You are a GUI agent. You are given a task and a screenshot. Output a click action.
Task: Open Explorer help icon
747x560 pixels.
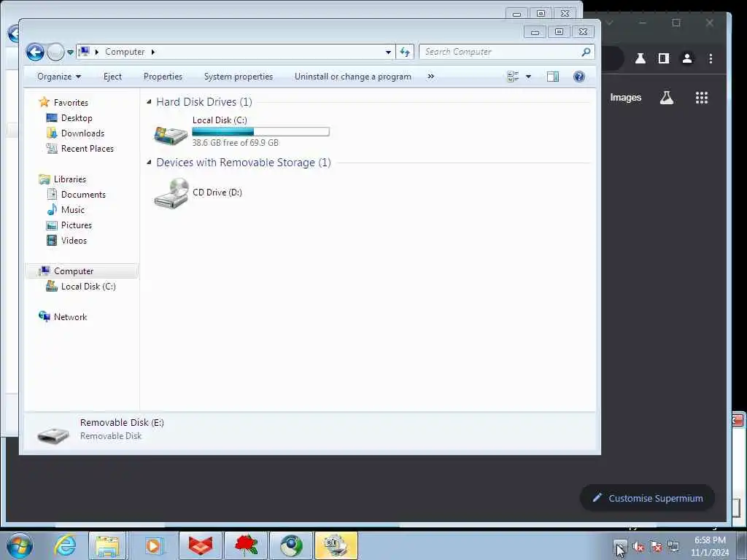578,77
